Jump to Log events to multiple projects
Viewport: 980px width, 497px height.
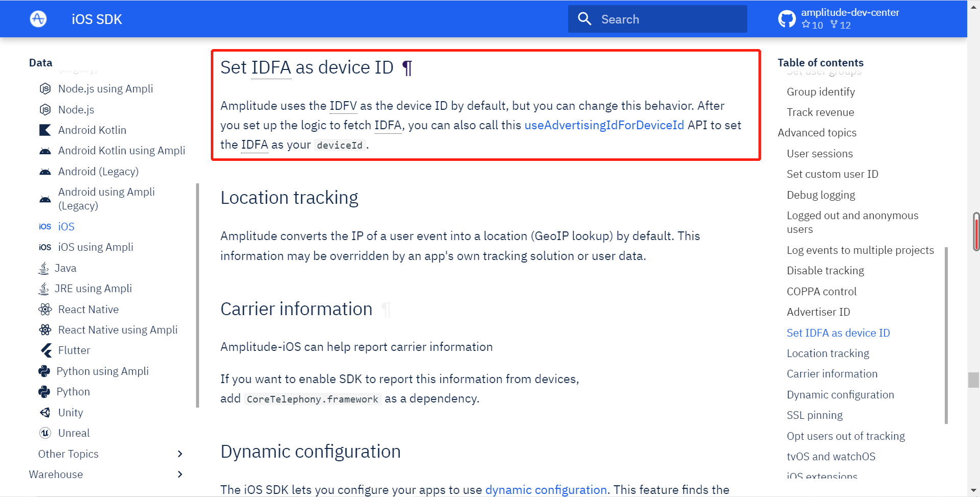tap(860, 250)
